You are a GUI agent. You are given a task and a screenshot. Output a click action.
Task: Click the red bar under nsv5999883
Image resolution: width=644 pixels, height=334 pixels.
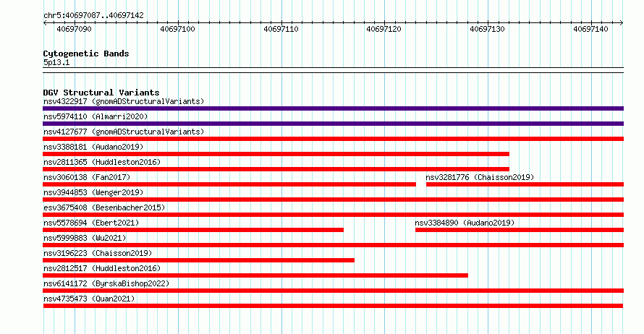pyautogui.click(x=333, y=245)
